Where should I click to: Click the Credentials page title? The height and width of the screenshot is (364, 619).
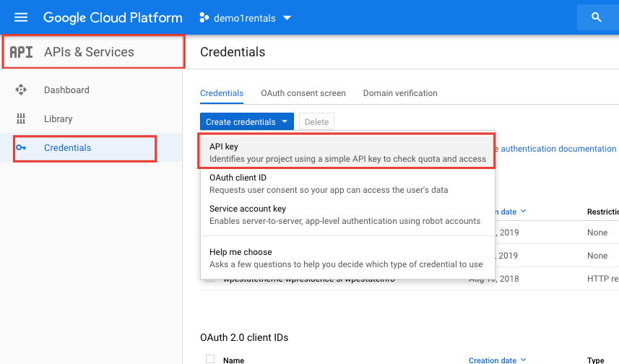coord(233,52)
